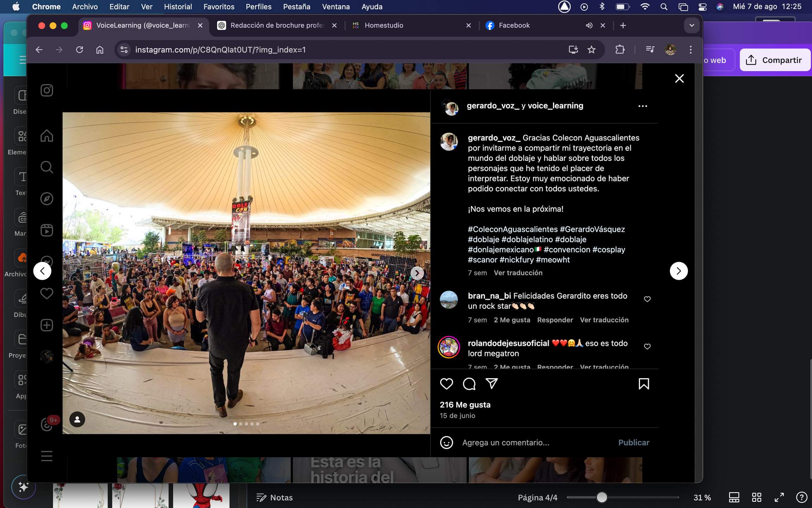Open a new Chrome tab
This screenshot has width=812, height=508.
(623, 25)
